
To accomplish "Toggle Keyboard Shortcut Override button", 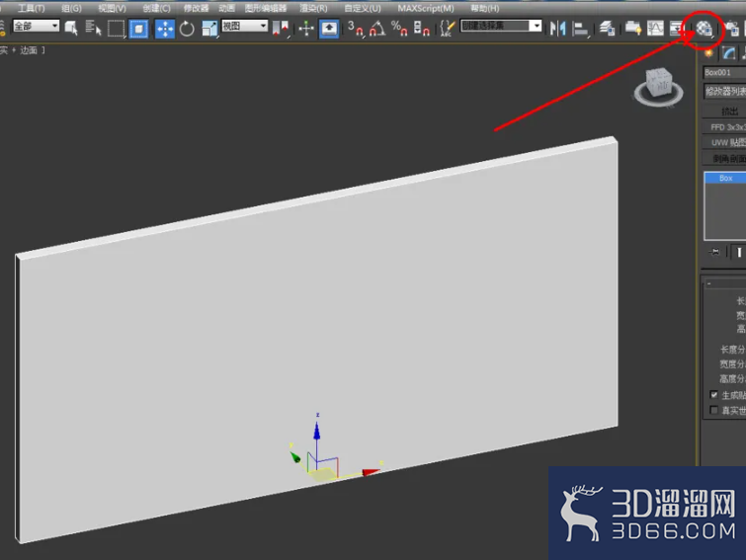I will pos(329,29).
